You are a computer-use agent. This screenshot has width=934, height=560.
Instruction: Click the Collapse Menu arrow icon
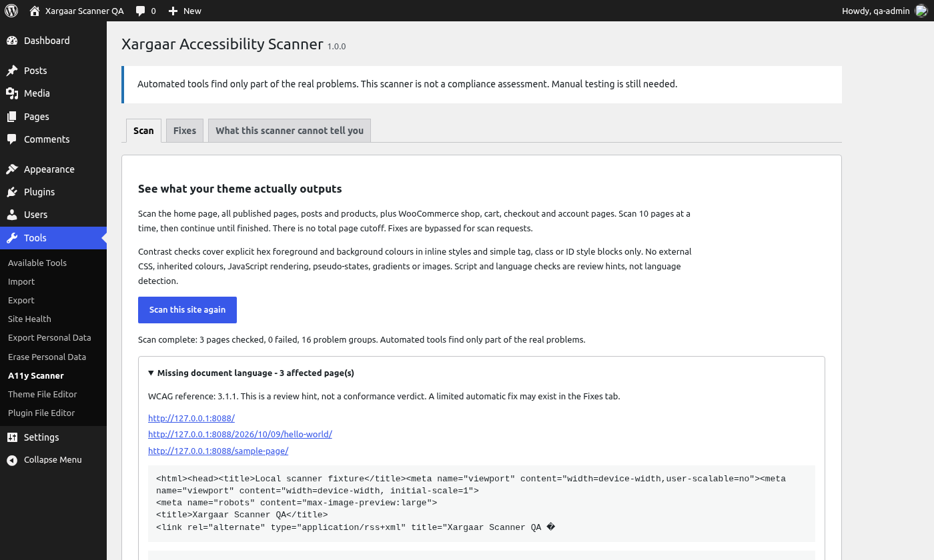[x=12, y=460]
